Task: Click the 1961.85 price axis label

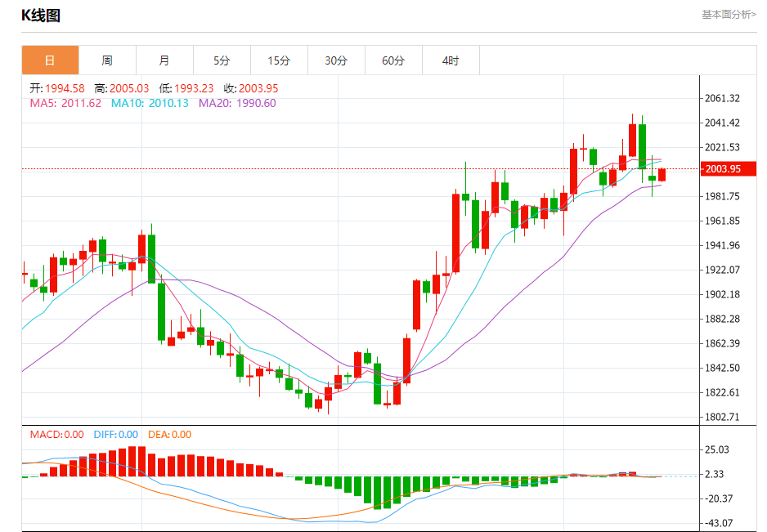Action: tap(722, 221)
